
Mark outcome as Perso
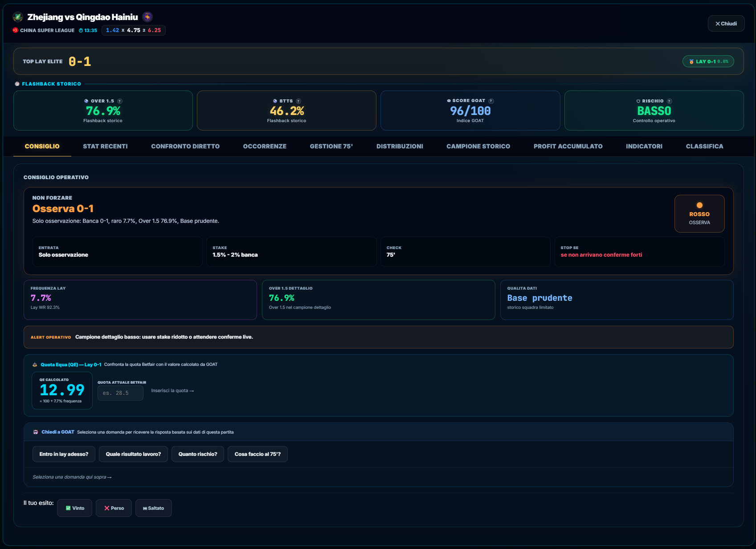tap(114, 508)
